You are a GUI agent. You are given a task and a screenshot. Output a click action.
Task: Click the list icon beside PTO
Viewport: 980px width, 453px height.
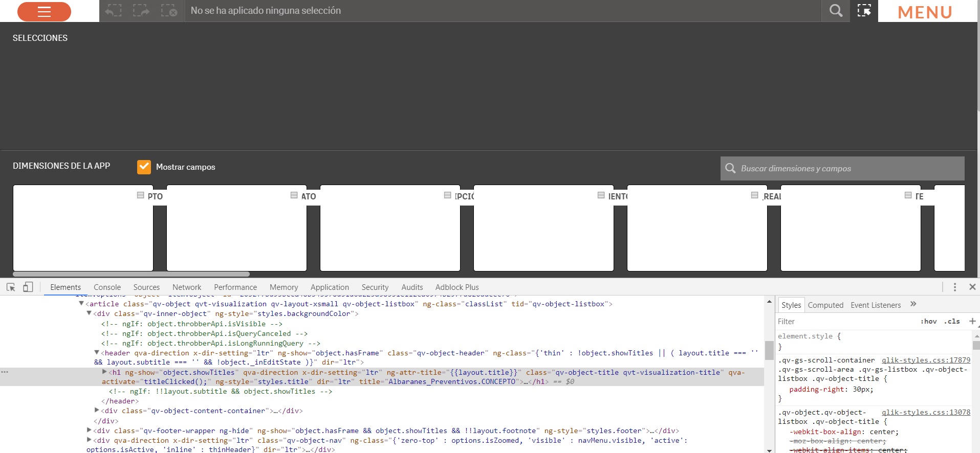(x=140, y=195)
